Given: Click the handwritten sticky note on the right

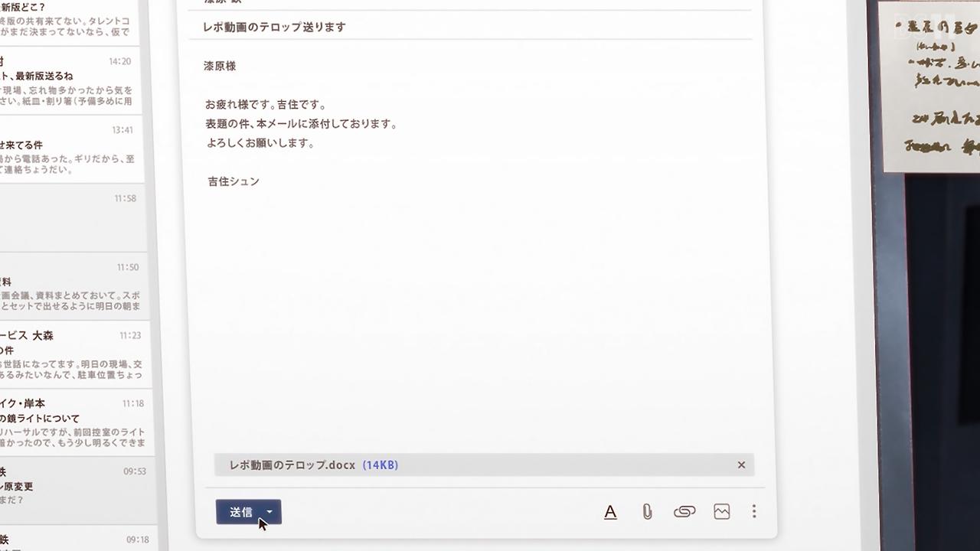Looking at the screenshot, I should 930,86.
